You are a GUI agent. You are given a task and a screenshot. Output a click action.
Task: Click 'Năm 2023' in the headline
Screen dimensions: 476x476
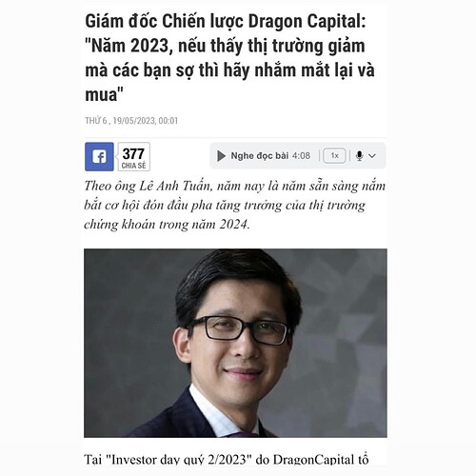pos(129,46)
